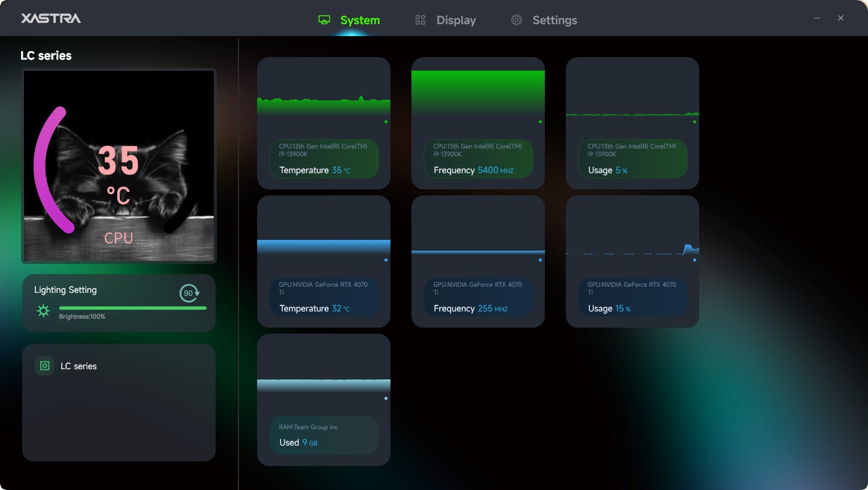The width and height of the screenshot is (868, 490).
Task: Open the CPU Usage 5 % card
Action: click(633, 123)
